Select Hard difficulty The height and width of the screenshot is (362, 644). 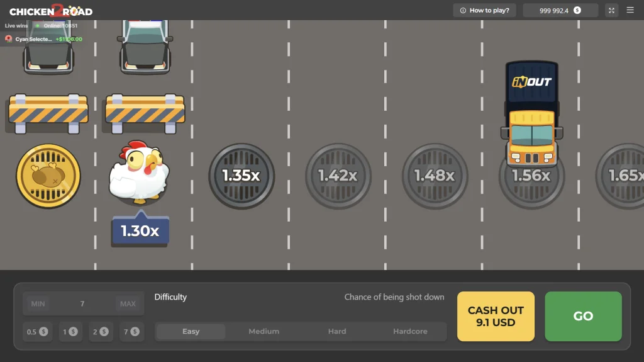point(337,332)
